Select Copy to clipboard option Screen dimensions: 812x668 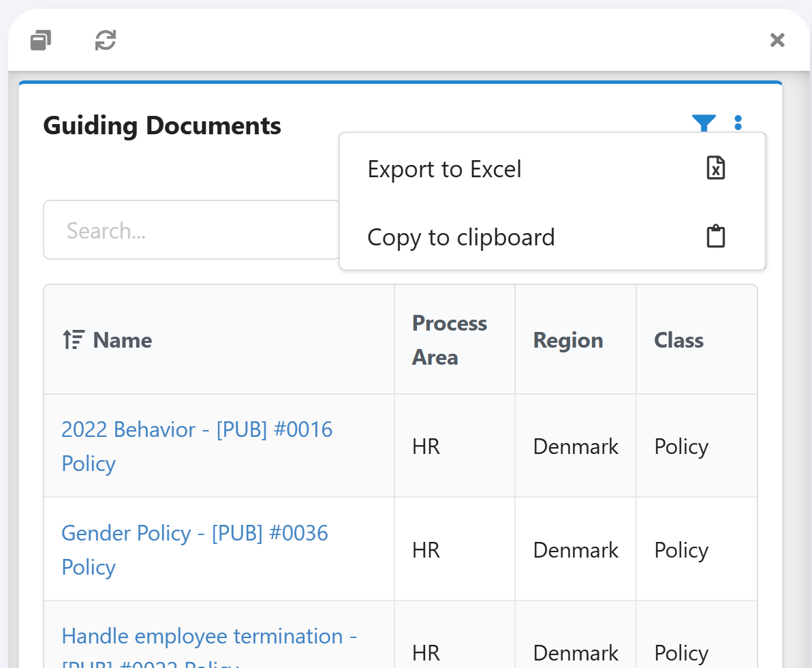click(x=461, y=237)
